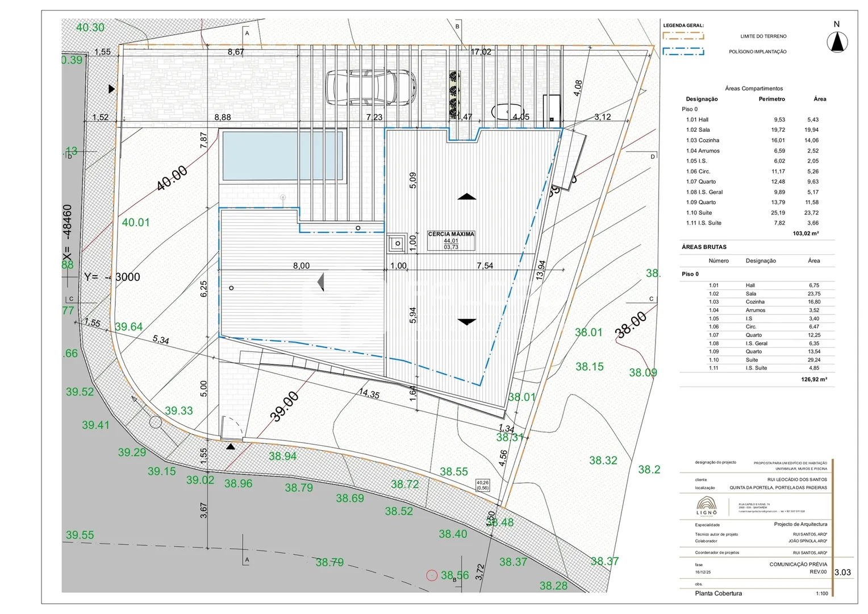This screenshot has height=614, width=868.
Task: Click the red circle survey marker
Action: click(432, 575)
